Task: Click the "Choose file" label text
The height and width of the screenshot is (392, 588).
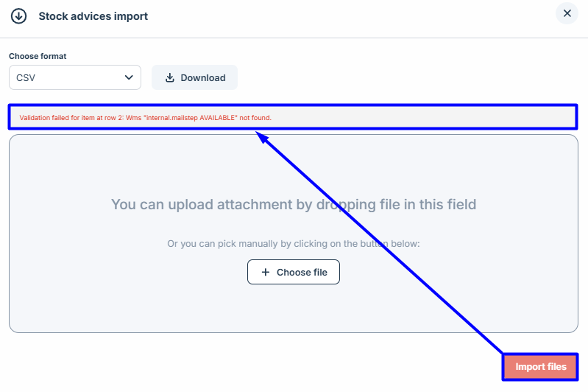Action: [302, 272]
